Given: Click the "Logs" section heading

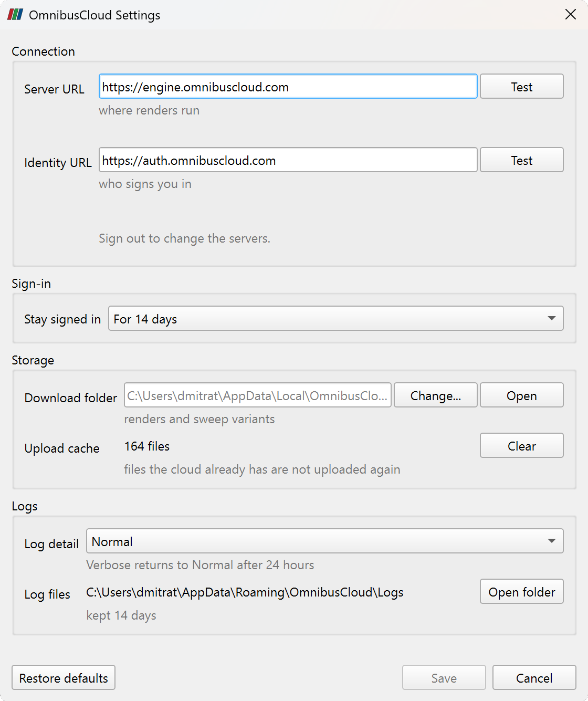Looking at the screenshot, I should (x=25, y=506).
